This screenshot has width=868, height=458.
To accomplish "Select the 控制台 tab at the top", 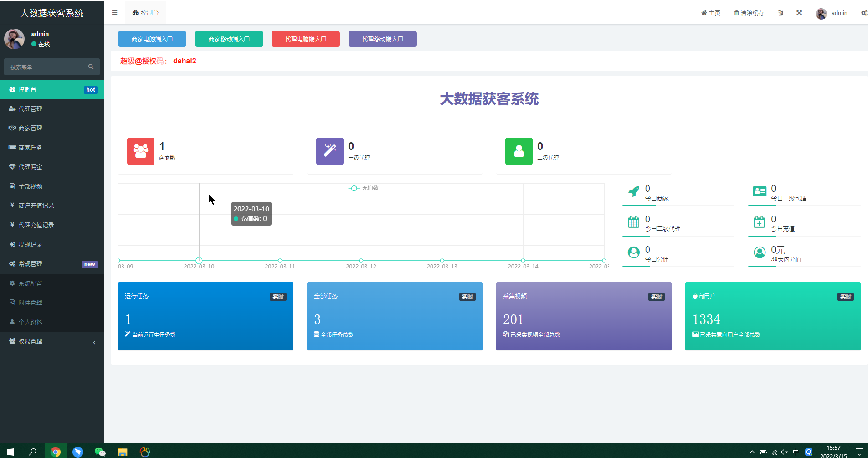I will point(146,13).
